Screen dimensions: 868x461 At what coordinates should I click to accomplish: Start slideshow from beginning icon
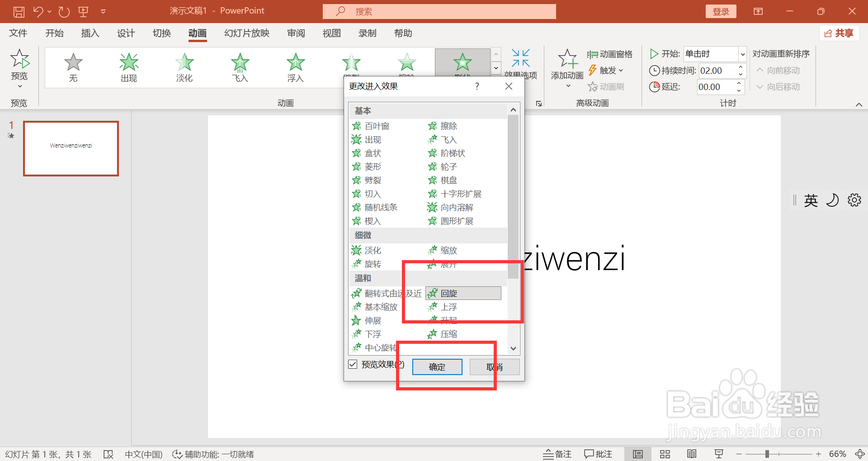(x=83, y=11)
